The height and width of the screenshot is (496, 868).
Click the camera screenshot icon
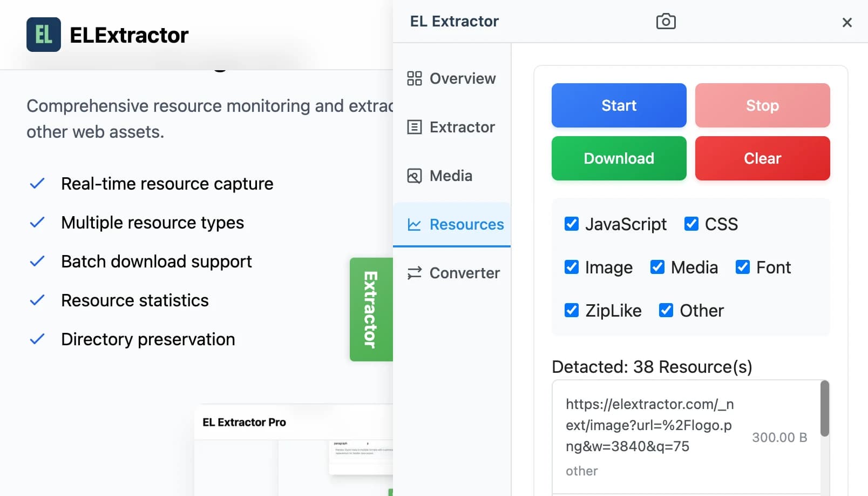click(666, 21)
